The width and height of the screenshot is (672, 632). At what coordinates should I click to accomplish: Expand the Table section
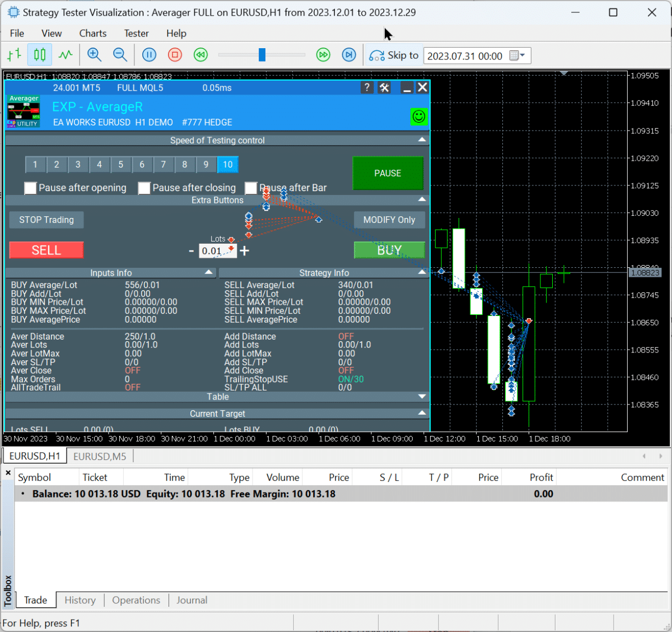coord(422,397)
